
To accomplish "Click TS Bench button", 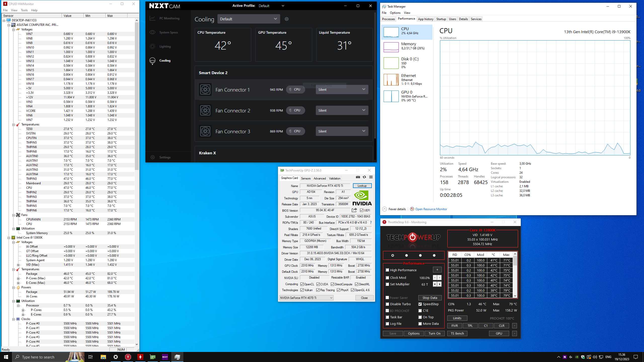I will 457,334.
